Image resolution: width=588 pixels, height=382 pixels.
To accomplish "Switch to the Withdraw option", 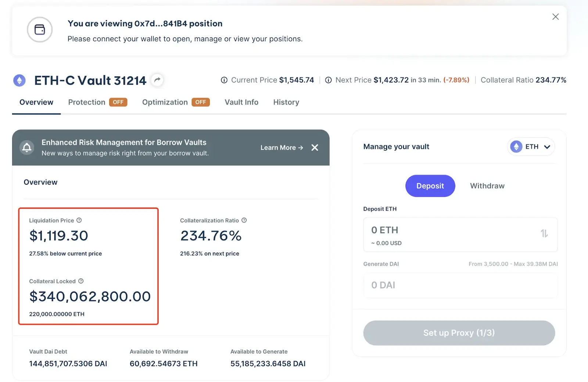I will pyautogui.click(x=487, y=186).
